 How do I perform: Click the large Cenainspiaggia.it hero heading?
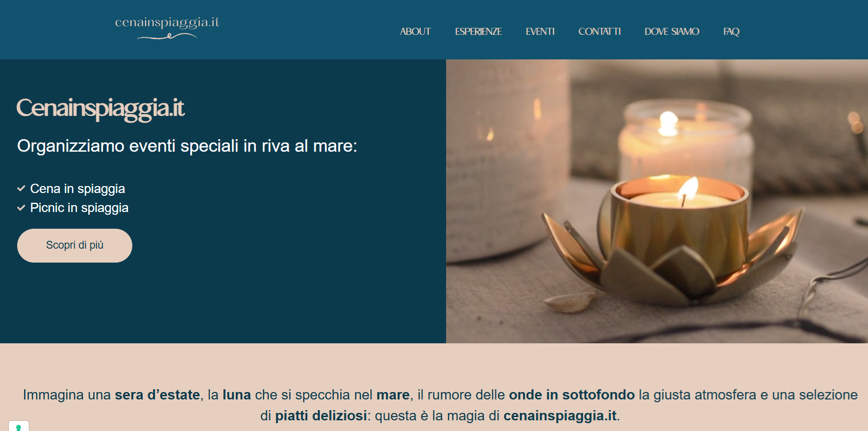click(100, 109)
